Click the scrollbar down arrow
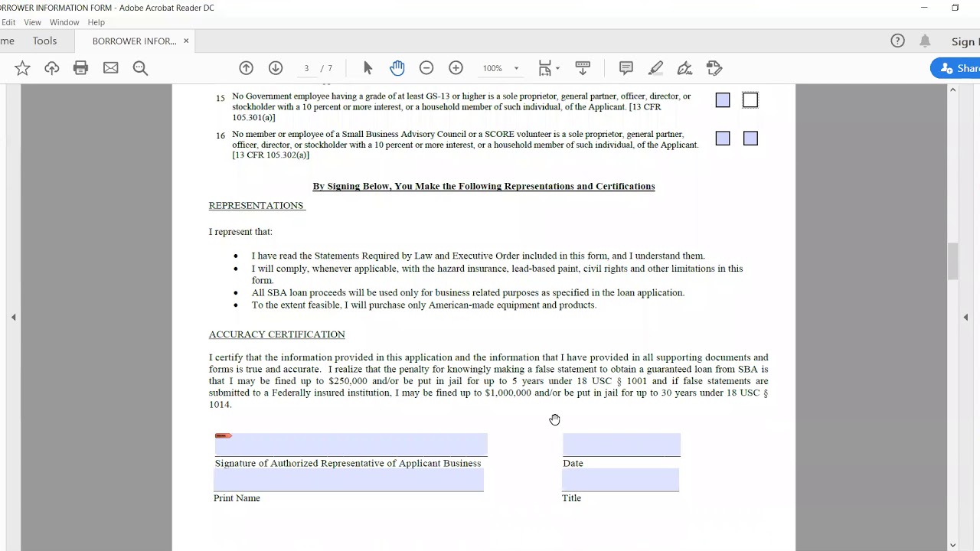980x551 pixels. (x=952, y=545)
